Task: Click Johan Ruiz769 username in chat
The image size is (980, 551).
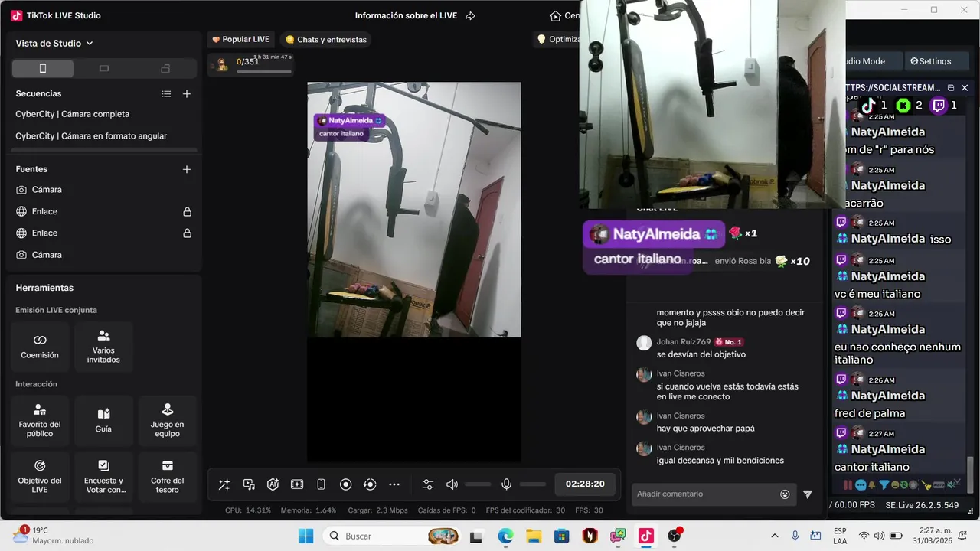Action: (x=684, y=342)
